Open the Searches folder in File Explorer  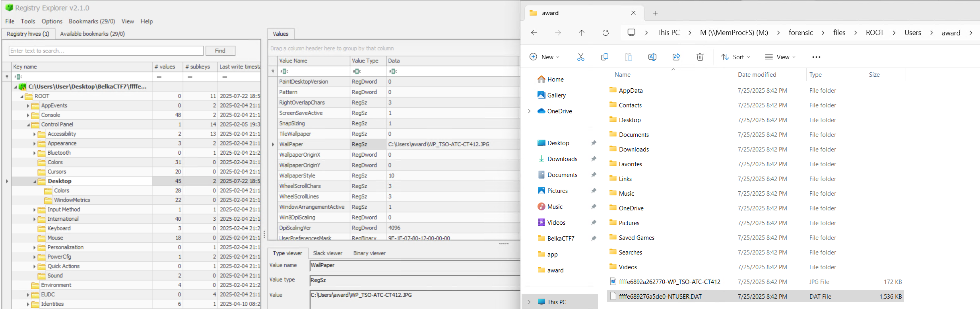[x=630, y=253]
